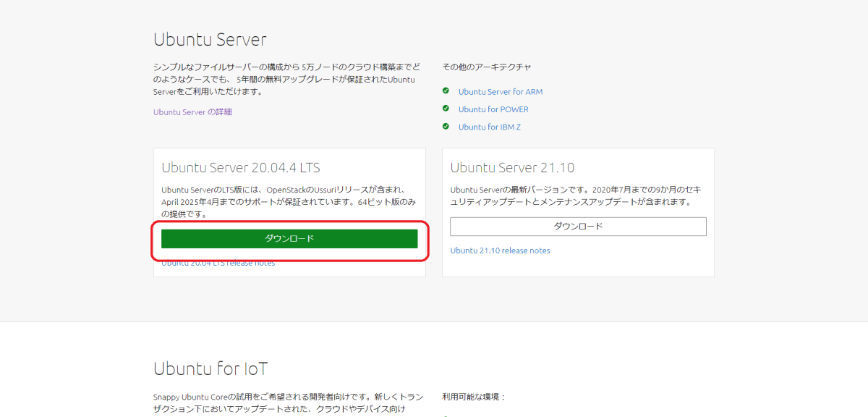Open the Ubuntu Server の詳細 link
This screenshot has width=868, height=417.
pyautogui.click(x=192, y=112)
